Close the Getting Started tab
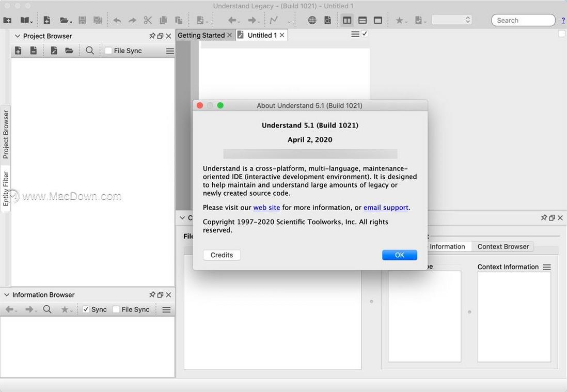The height and width of the screenshot is (392, 567). tap(229, 35)
